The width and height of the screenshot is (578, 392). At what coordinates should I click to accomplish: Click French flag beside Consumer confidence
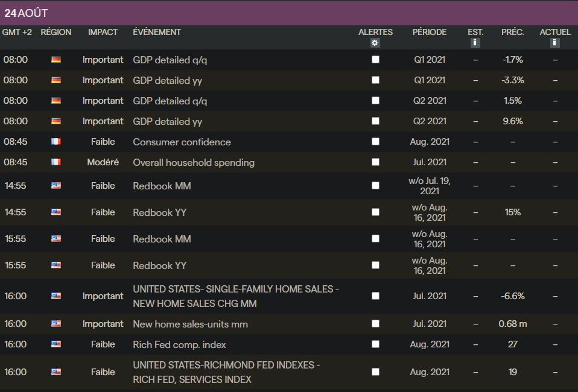56,142
